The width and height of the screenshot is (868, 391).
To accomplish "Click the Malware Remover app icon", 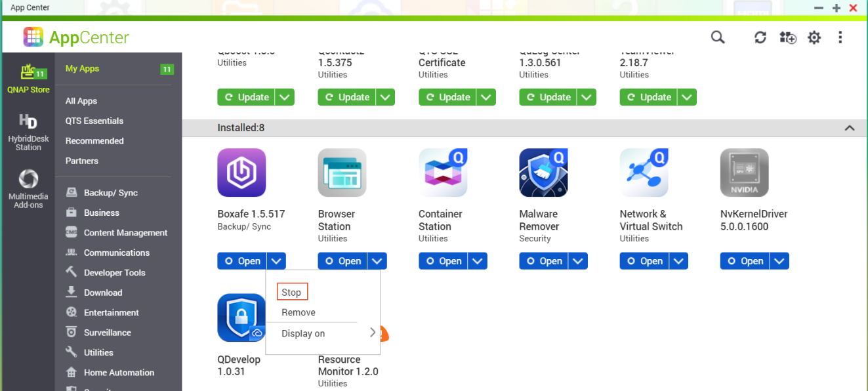I will tap(543, 173).
